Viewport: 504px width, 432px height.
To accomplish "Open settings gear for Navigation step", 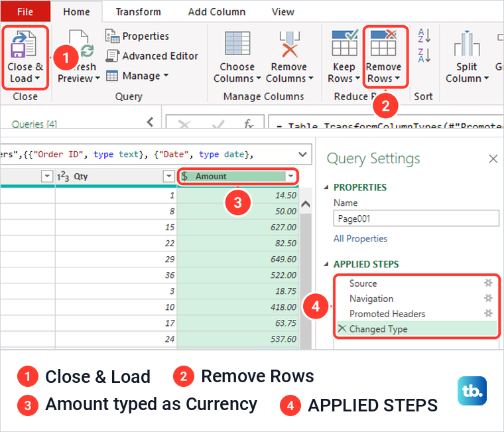I will pyautogui.click(x=488, y=298).
